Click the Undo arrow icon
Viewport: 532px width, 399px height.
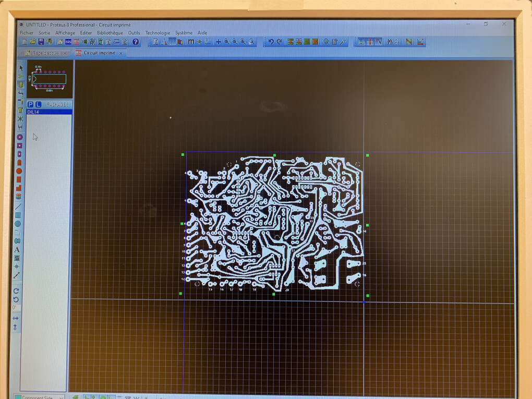coord(271,42)
